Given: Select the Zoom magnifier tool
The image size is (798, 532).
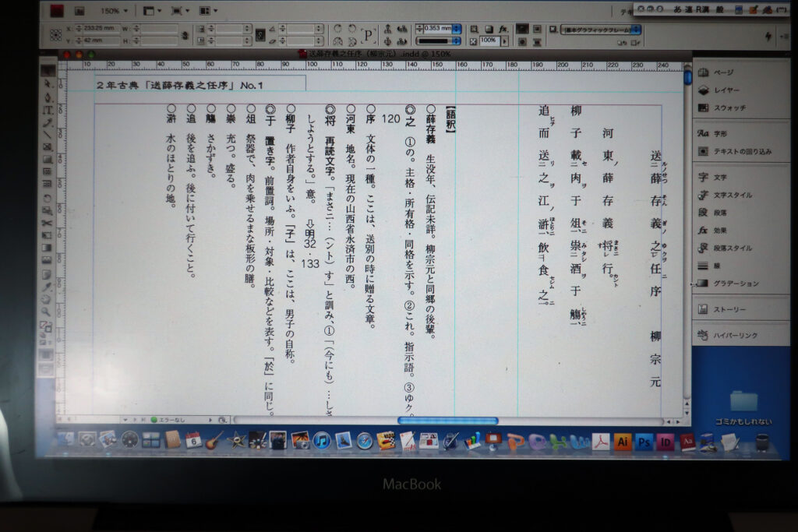Looking at the screenshot, I should (x=47, y=312).
